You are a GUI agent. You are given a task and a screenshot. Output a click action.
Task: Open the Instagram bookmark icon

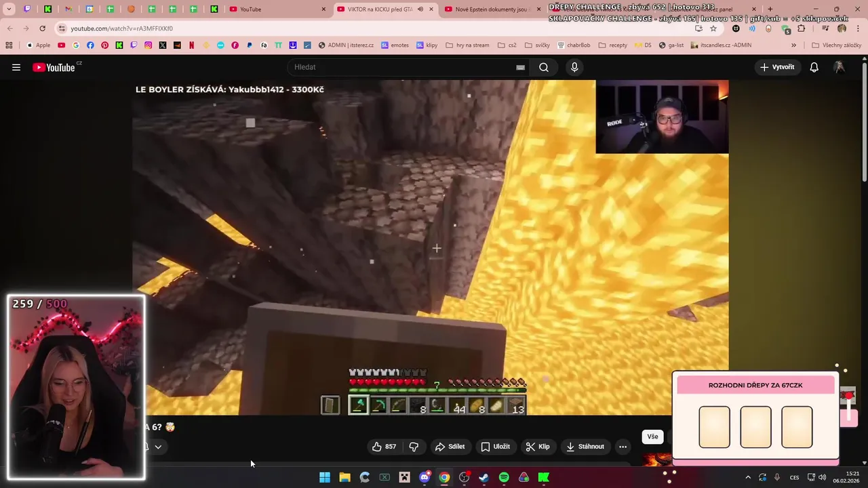point(148,45)
